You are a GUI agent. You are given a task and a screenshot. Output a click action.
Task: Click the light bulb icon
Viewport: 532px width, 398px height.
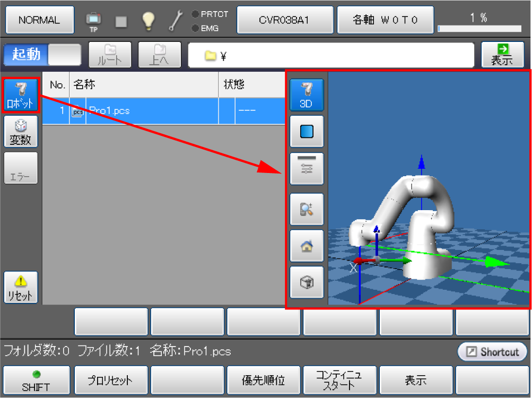(x=148, y=20)
